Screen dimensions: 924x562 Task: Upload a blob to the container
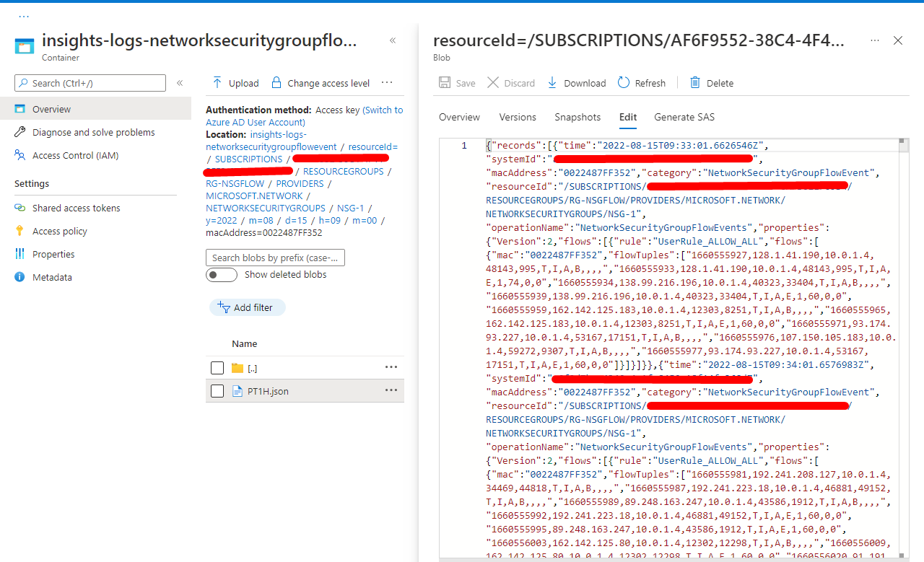tap(235, 83)
